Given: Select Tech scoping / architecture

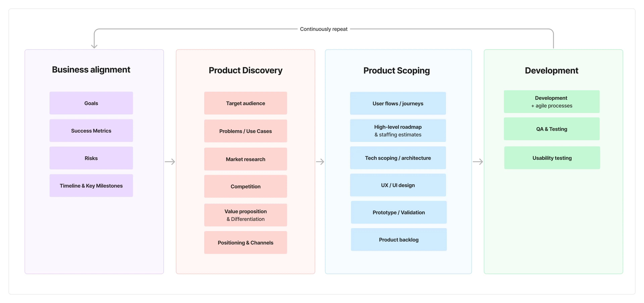Looking at the screenshot, I should [398, 158].
